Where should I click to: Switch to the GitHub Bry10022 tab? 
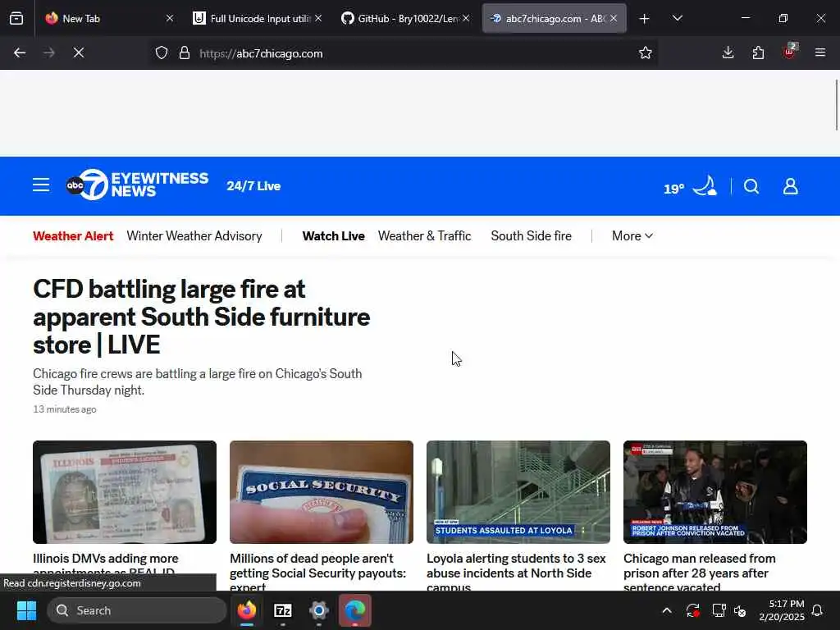(405, 18)
